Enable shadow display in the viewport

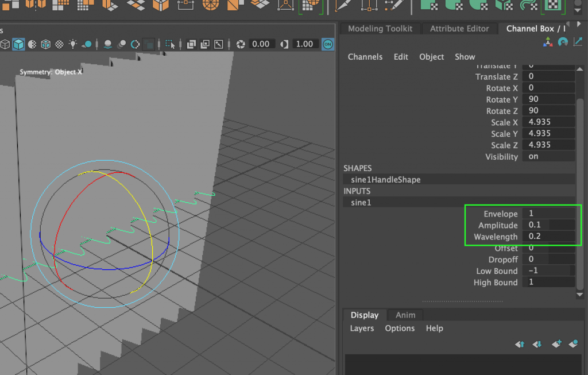coord(108,44)
